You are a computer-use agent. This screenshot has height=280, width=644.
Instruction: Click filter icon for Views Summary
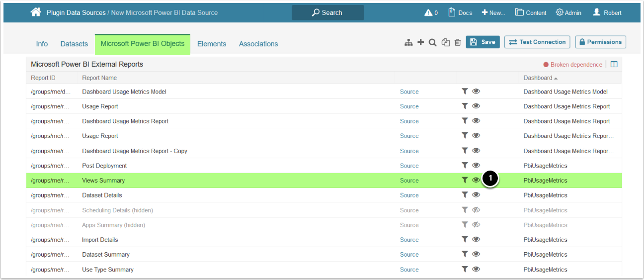[465, 180]
